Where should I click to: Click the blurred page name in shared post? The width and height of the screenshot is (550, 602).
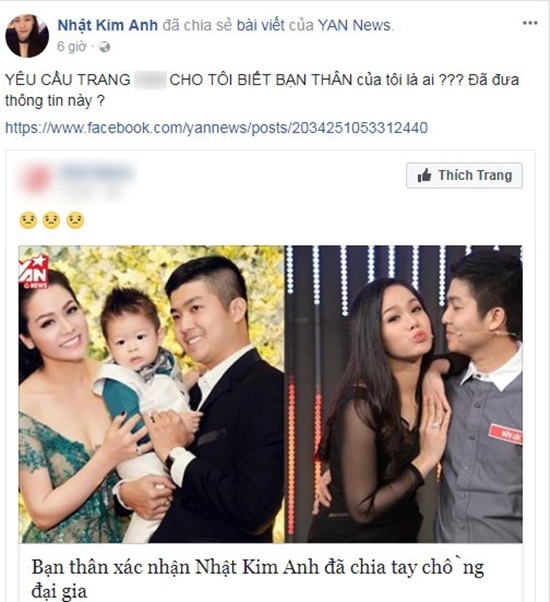pos(96,172)
